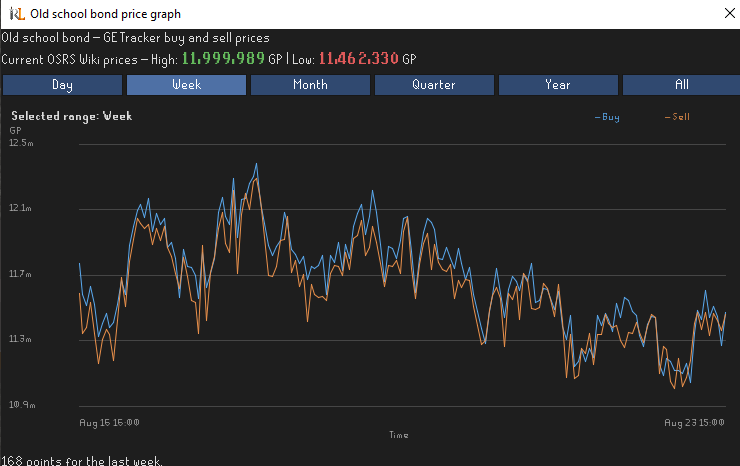This screenshot has height=466, width=740.
Task: Click the Buy legend entry
Action: point(607,117)
